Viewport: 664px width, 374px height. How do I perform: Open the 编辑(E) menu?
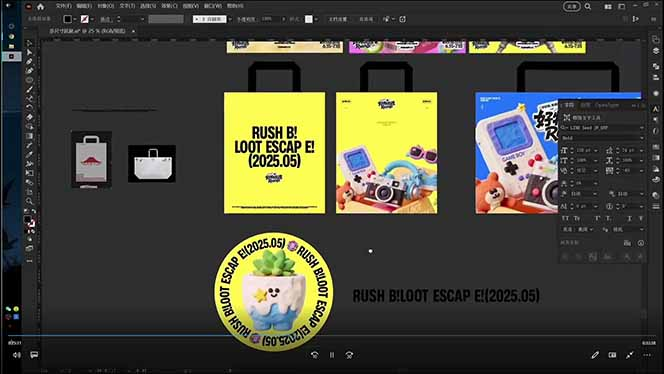click(x=84, y=6)
